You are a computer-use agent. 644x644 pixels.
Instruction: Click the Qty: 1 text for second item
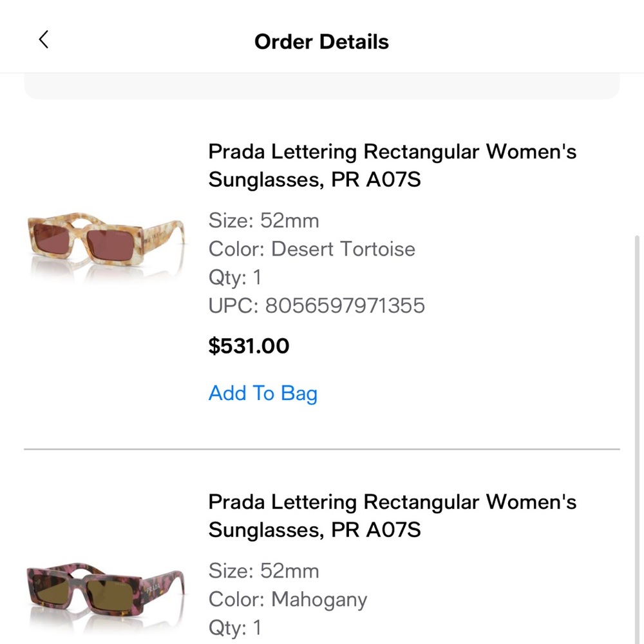point(234,628)
